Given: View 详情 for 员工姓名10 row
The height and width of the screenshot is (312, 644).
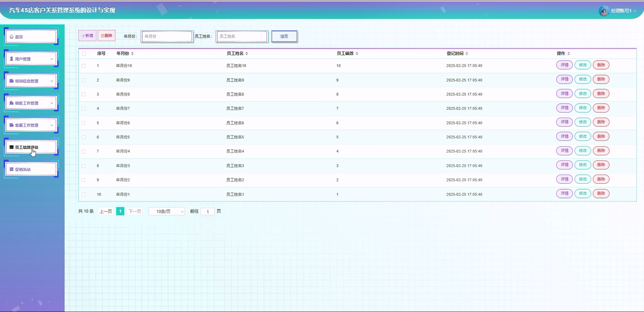Looking at the screenshot, I should [x=565, y=65].
